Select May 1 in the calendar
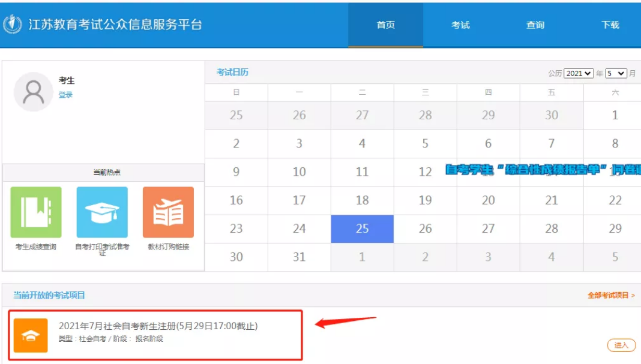Image resolution: width=641 pixels, height=364 pixels. 615,115
